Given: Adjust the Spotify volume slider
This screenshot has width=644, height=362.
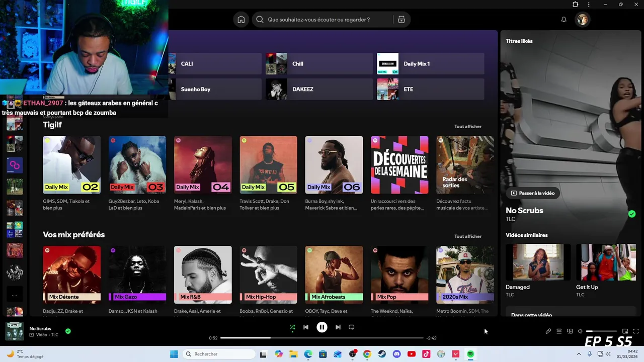Looking at the screenshot, I should coord(601,331).
